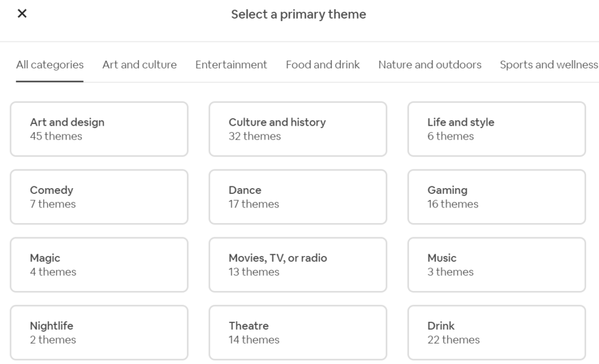
Task: Choose the Music theme
Action: click(x=497, y=264)
